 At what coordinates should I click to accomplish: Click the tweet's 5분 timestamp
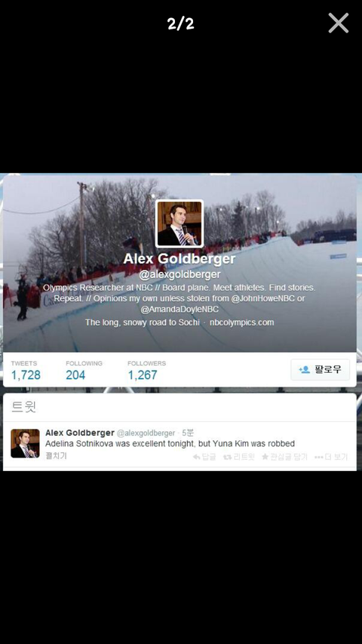click(188, 433)
